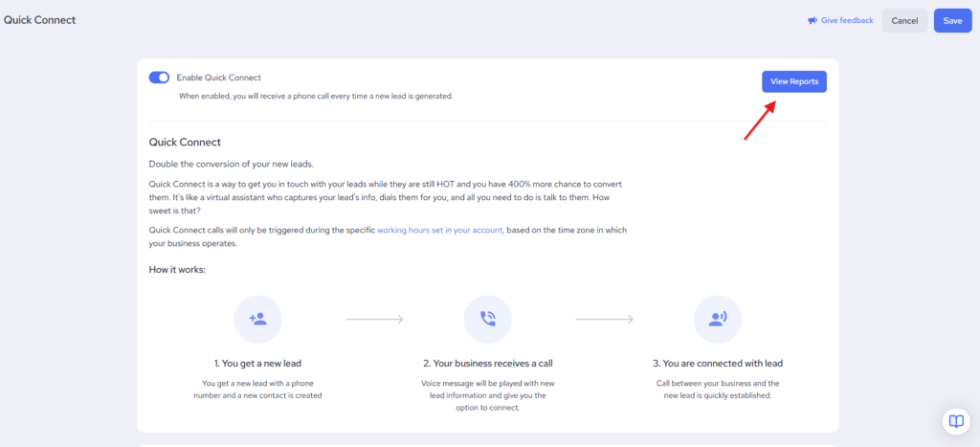980x447 pixels.
Task: Click the Quick Connect page title in header
Action: click(39, 20)
